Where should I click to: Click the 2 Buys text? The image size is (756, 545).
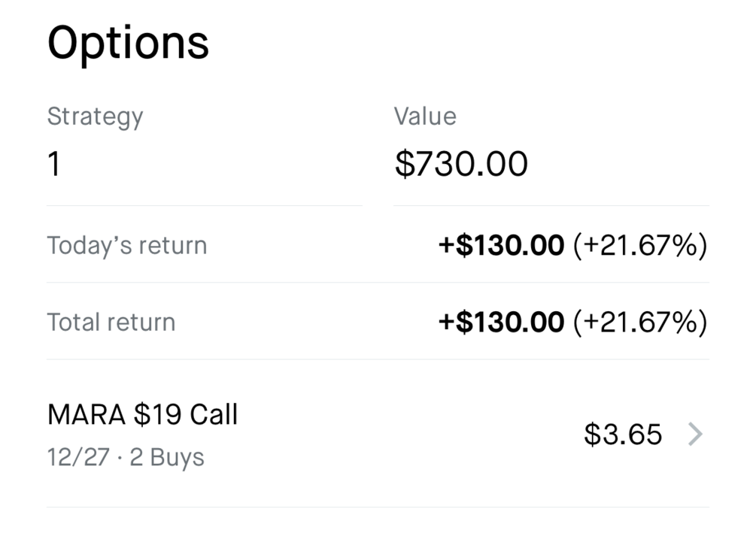point(166,457)
